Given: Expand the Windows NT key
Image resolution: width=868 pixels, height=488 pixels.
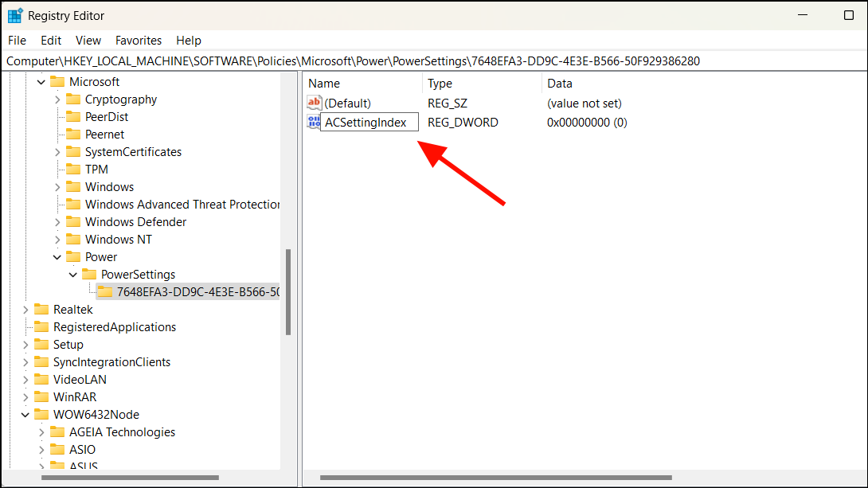Looking at the screenshot, I should click(x=57, y=240).
